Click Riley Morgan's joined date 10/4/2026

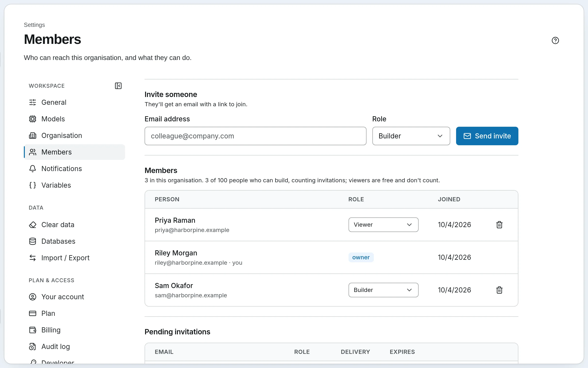[x=454, y=257]
